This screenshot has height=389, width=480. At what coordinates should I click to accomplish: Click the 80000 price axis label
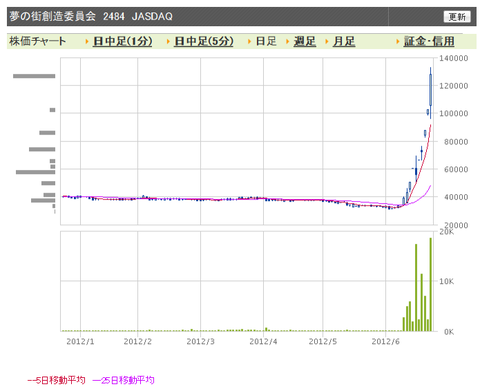click(x=456, y=142)
